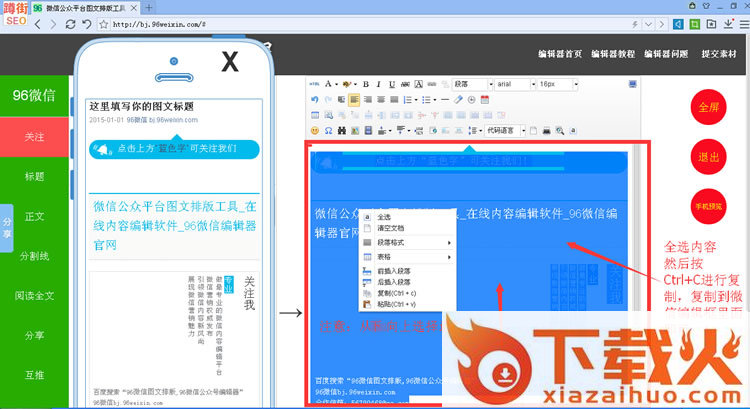Apply italic formatting in the editor toolbar
This screenshot has width=750, height=409.
click(379, 85)
